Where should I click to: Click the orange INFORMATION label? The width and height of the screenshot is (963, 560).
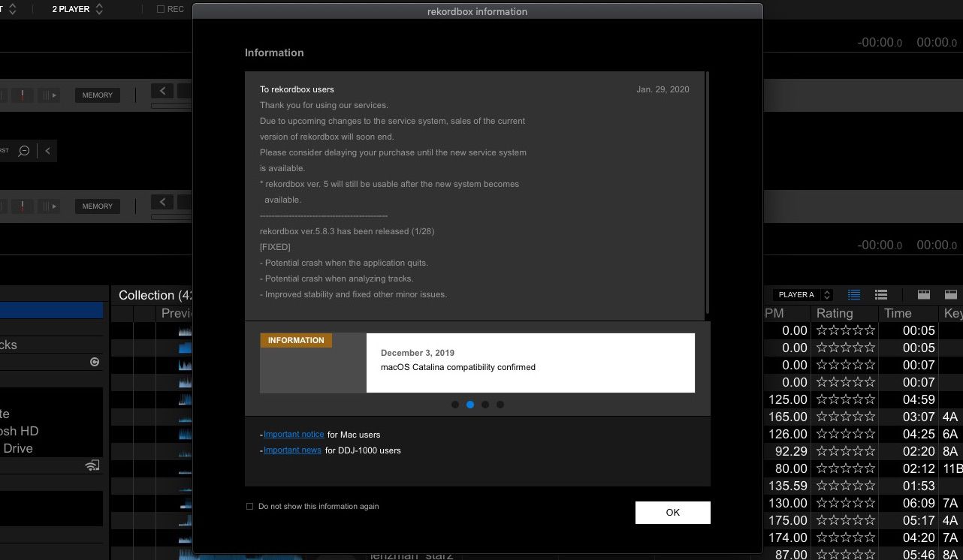[296, 341]
